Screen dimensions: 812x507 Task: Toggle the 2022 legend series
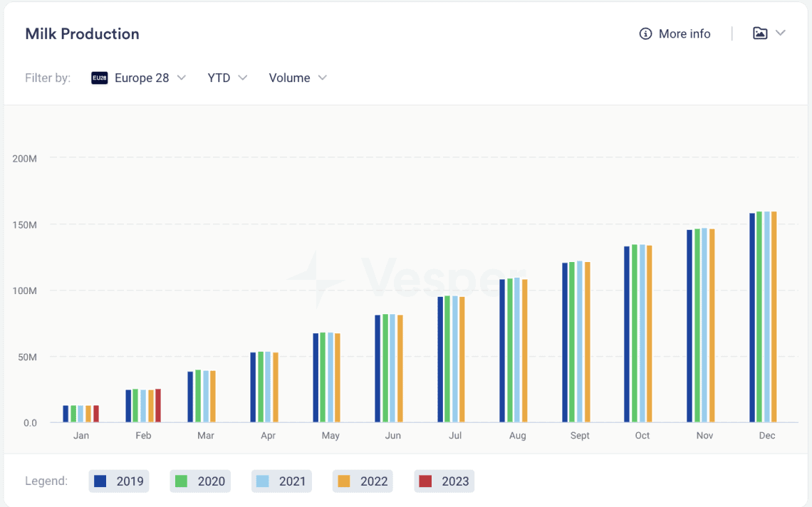coord(363,481)
